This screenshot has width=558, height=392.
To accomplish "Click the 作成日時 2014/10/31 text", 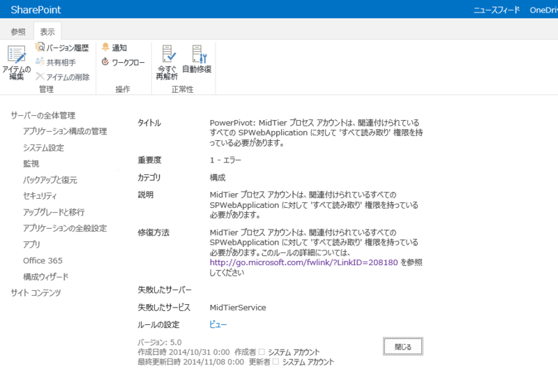I will 183,352.
